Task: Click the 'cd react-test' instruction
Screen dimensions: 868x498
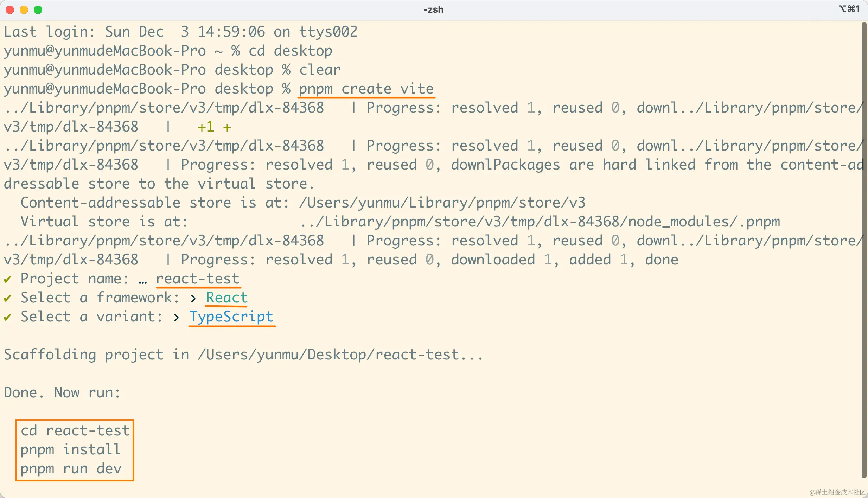Action: [75, 431]
